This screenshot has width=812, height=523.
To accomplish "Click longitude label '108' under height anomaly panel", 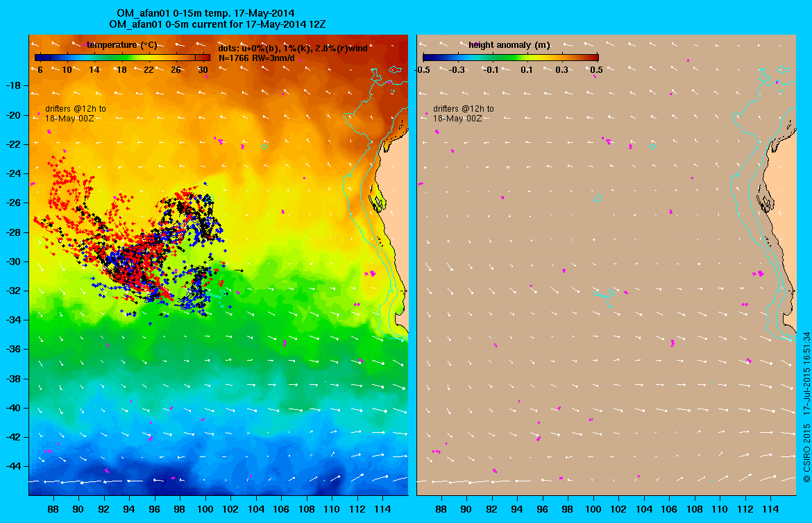I will point(695,509).
